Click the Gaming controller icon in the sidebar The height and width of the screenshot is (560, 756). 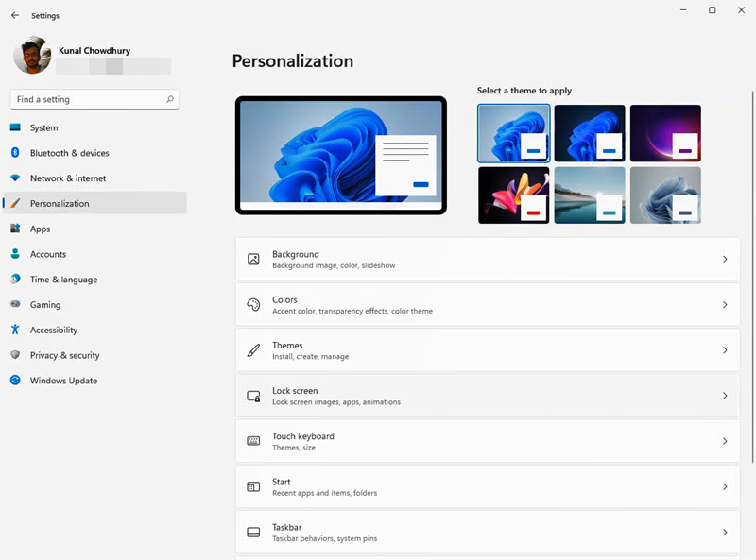pos(15,304)
